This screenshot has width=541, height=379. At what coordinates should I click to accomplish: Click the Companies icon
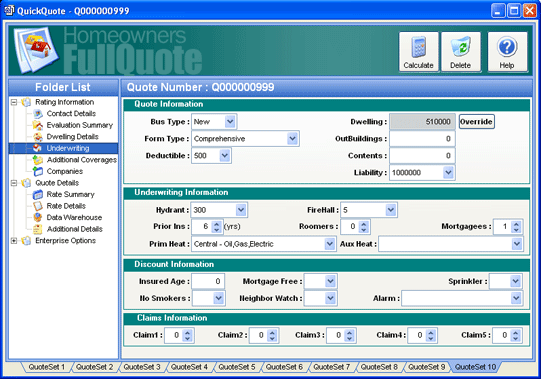point(38,171)
